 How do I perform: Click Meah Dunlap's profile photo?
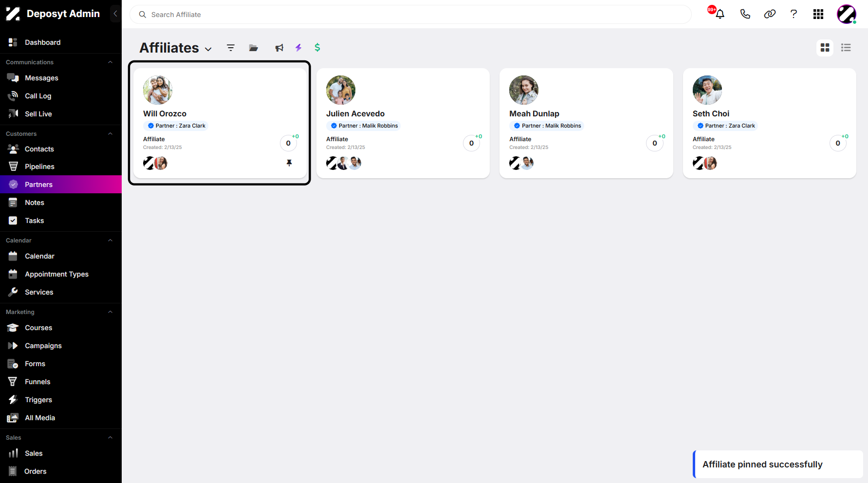pos(524,90)
